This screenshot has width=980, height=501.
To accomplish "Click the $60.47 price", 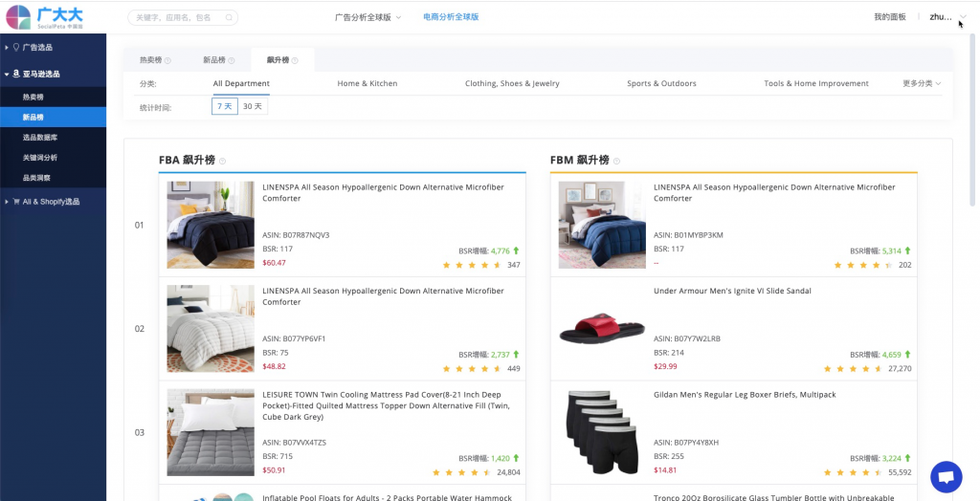I will tap(274, 262).
